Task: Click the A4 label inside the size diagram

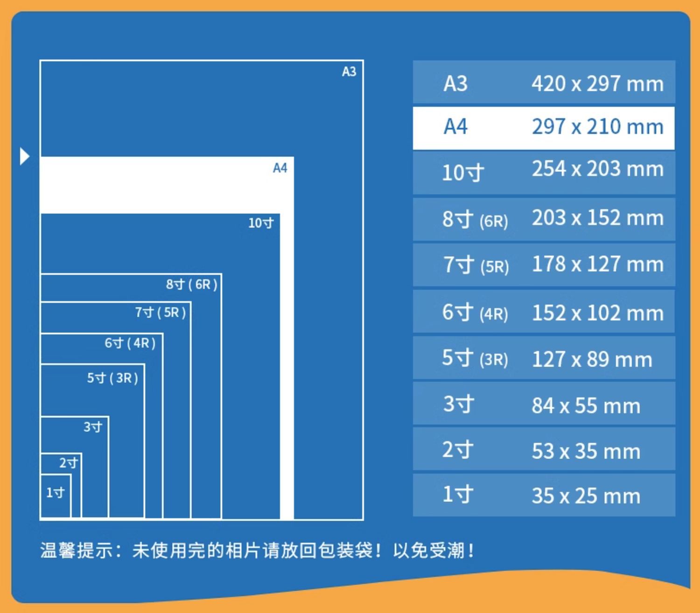Action: (280, 168)
